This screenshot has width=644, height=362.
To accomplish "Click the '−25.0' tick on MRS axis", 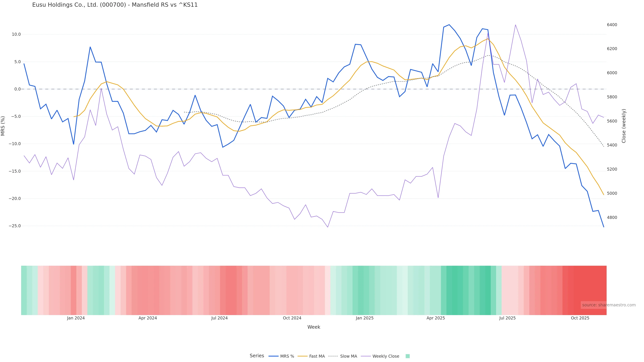I will pos(15,226).
